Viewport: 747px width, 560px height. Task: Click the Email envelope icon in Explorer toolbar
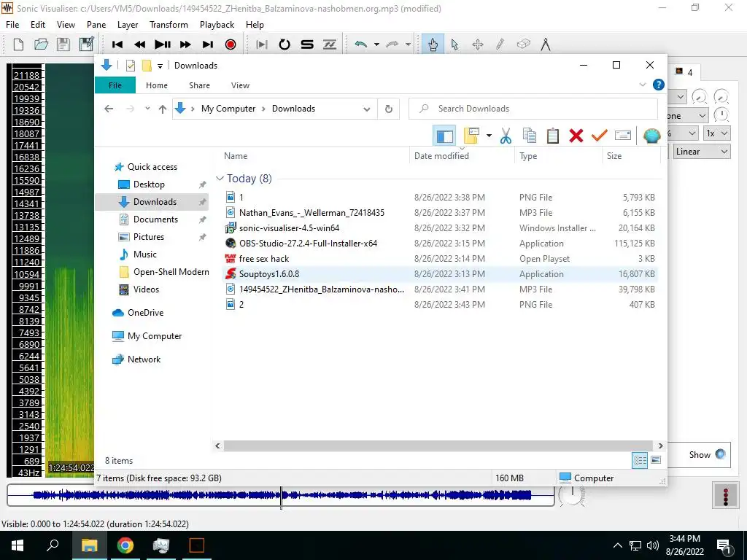pyautogui.click(x=623, y=136)
